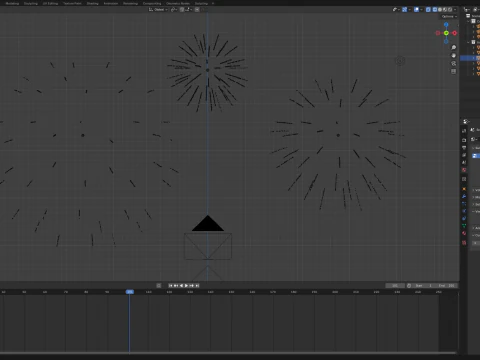The width and height of the screenshot is (480, 360).
Task: Open the Object Constraints properties tab
Action: click(464, 218)
